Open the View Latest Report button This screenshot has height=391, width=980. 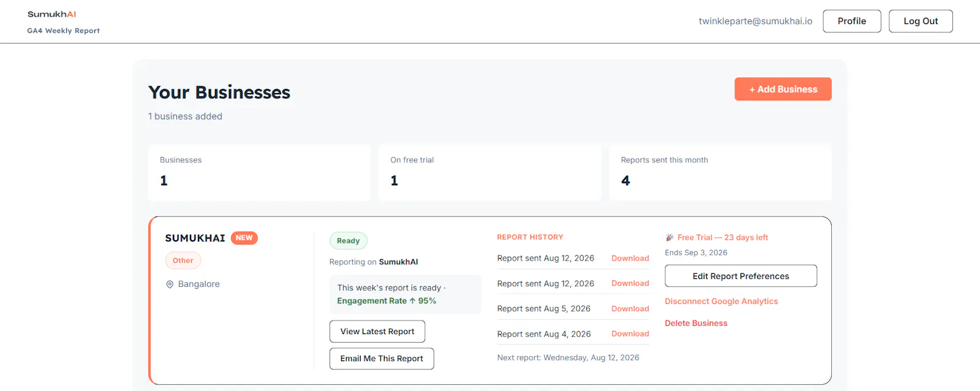[377, 332]
